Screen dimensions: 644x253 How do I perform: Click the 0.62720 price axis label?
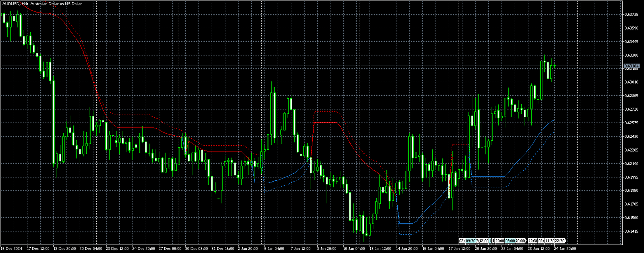click(632, 109)
